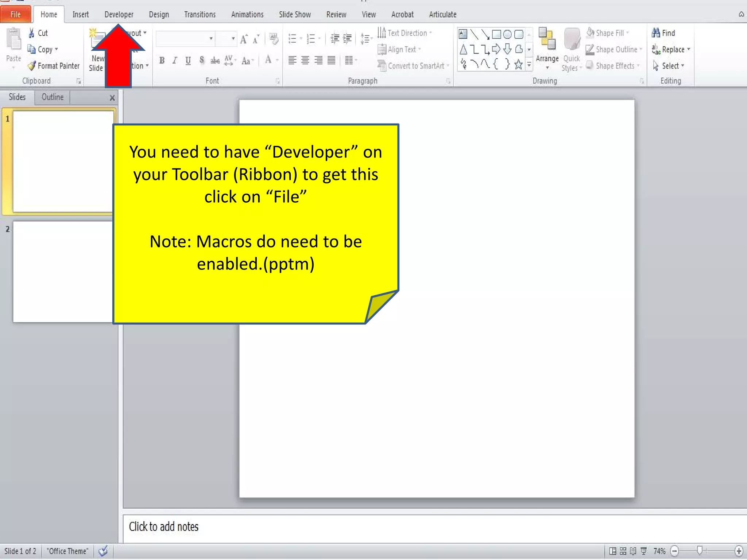Click the Find binoculars button
Image resolution: width=747 pixels, height=560 pixels.
[663, 33]
